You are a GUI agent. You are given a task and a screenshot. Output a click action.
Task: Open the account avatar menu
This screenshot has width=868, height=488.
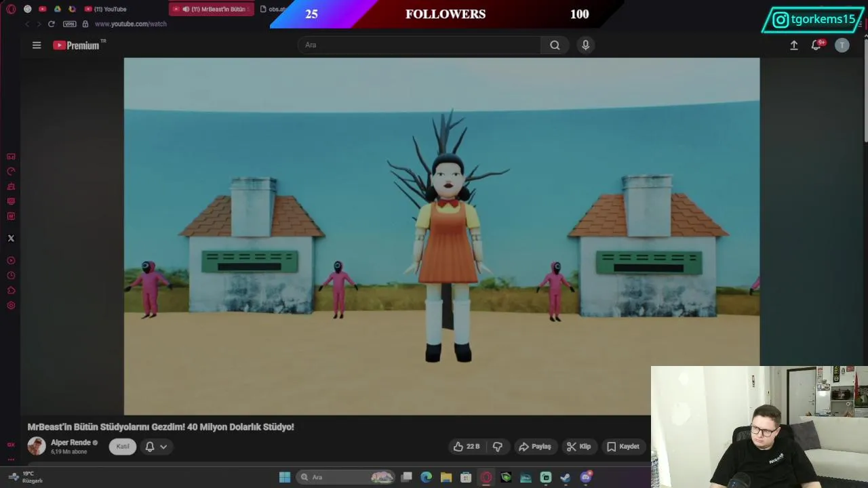(842, 45)
